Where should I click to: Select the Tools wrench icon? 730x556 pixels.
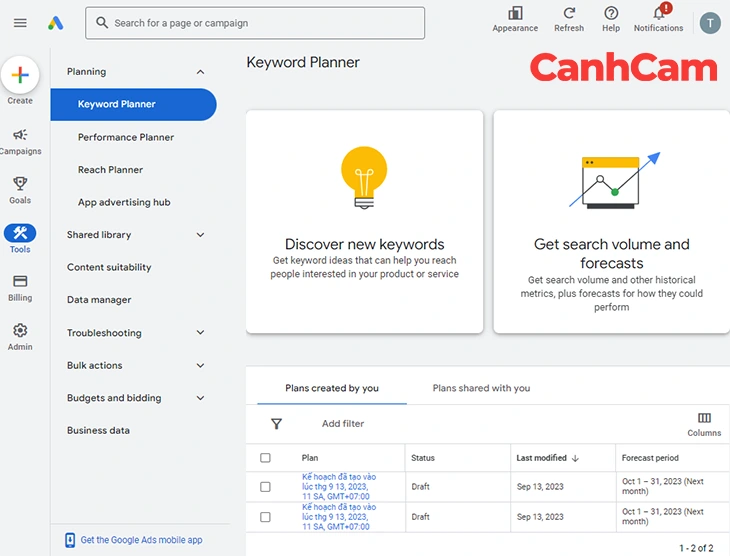click(20, 233)
